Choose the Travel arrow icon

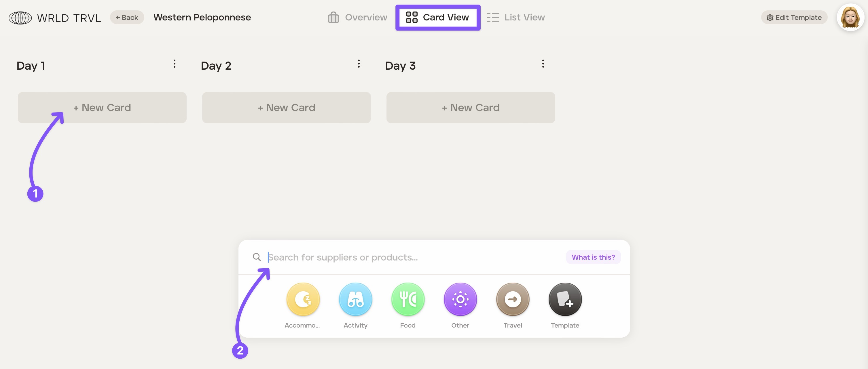(513, 299)
